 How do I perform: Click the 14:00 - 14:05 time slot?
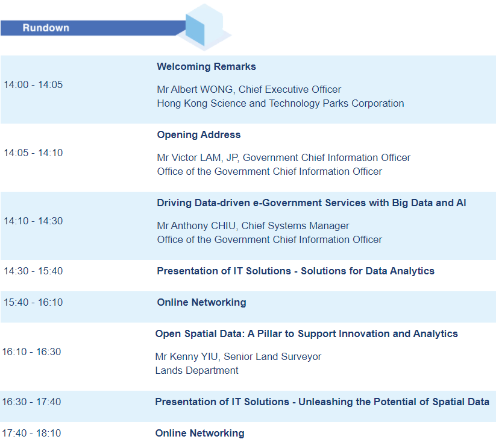(33, 84)
